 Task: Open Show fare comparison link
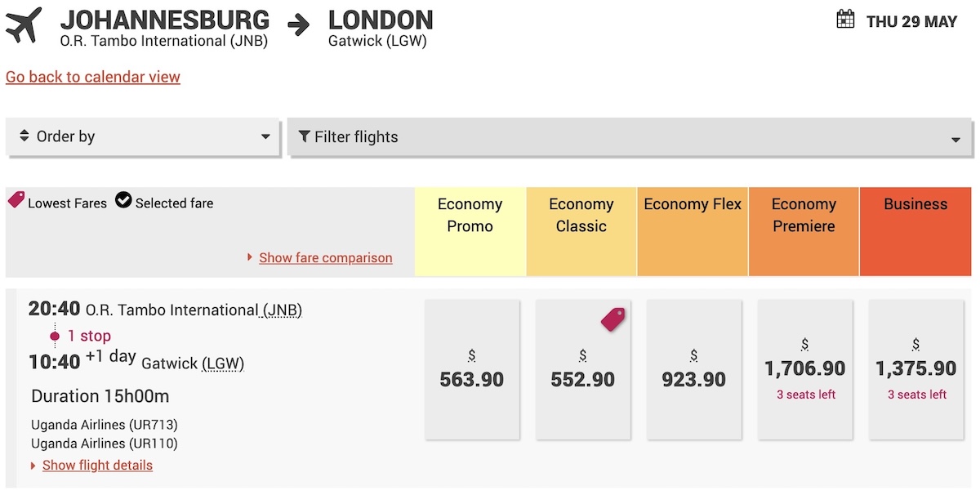click(325, 258)
